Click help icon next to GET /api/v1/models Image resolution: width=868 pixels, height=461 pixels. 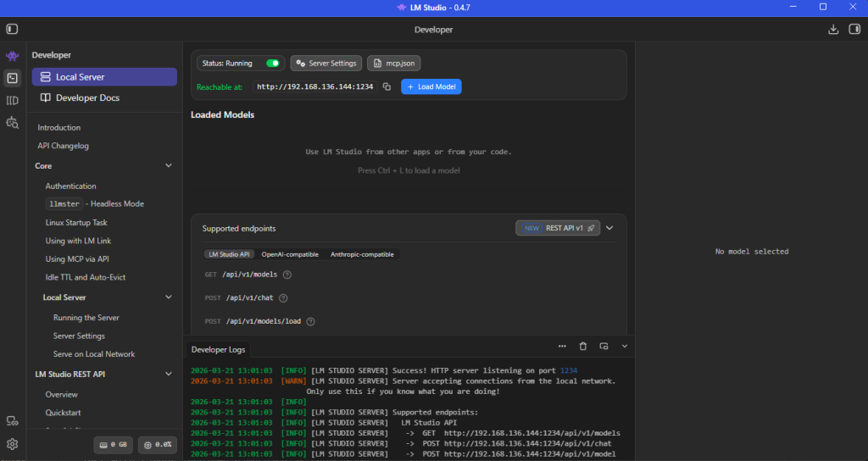click(287, 275)
